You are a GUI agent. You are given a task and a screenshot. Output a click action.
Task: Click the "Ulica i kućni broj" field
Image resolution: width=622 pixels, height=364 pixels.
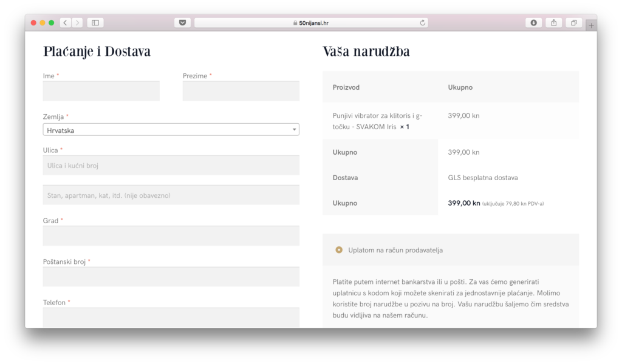point(171,165)
